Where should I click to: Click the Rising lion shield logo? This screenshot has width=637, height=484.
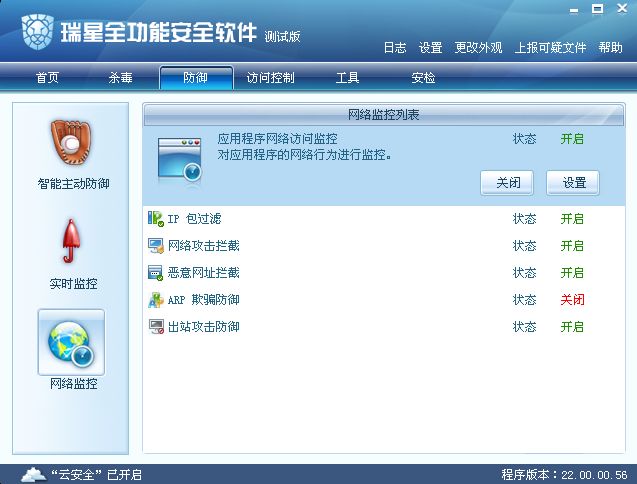tap(37, 31)
